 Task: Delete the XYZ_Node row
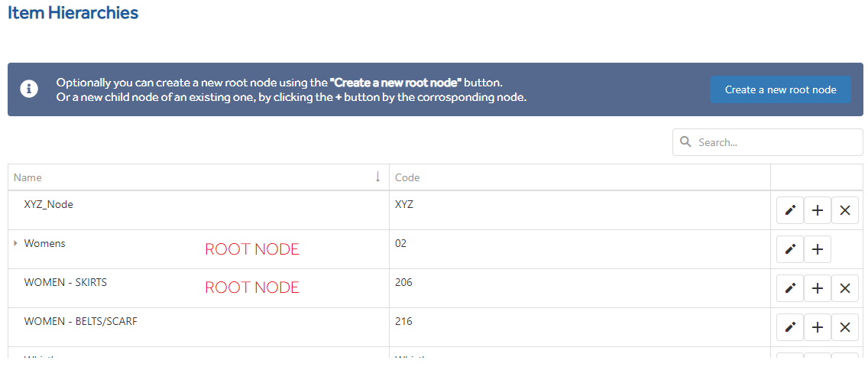845,210
